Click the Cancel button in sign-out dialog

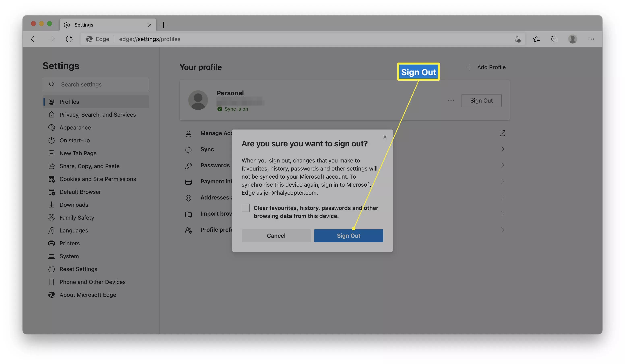coord(276,235)
